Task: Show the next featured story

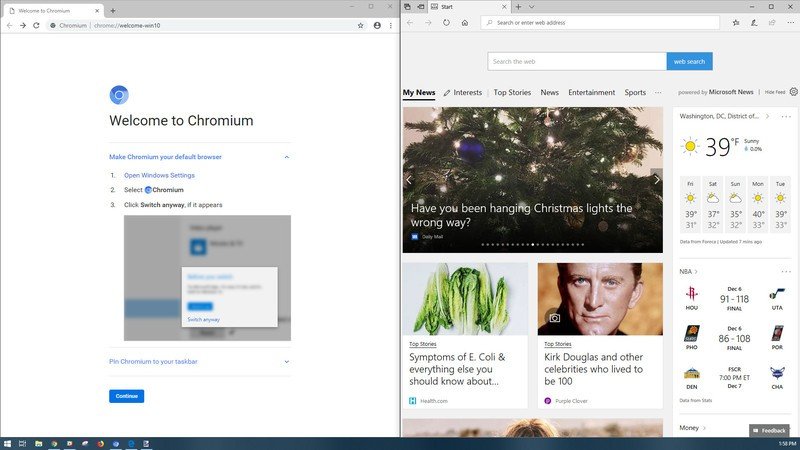Action: tap(657, 180)
